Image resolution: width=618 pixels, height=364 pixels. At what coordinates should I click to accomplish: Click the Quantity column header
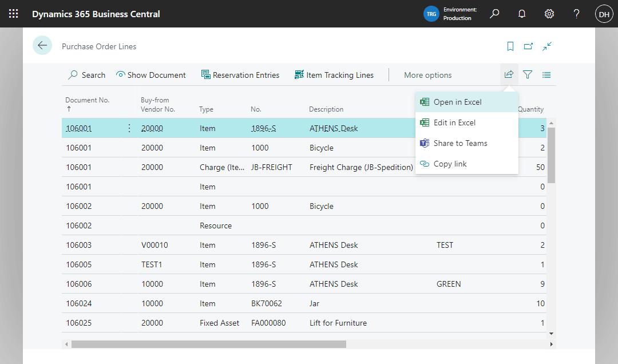(530, 109)
